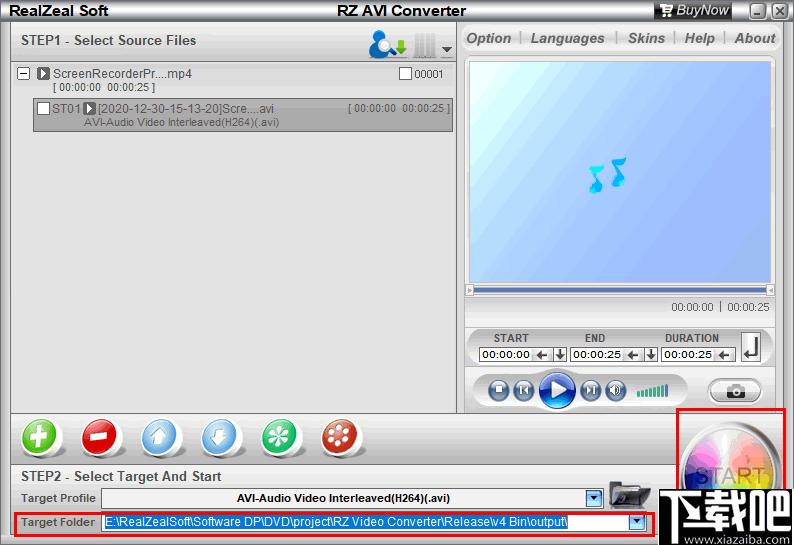Take a snapshot with the camera button
Viewport: 794px width, 545px height.
point(735,391)
